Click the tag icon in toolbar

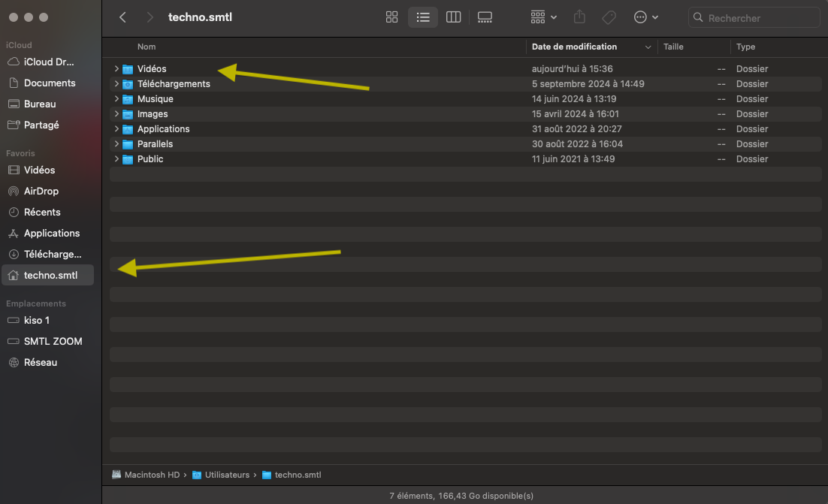pos(609,17)
